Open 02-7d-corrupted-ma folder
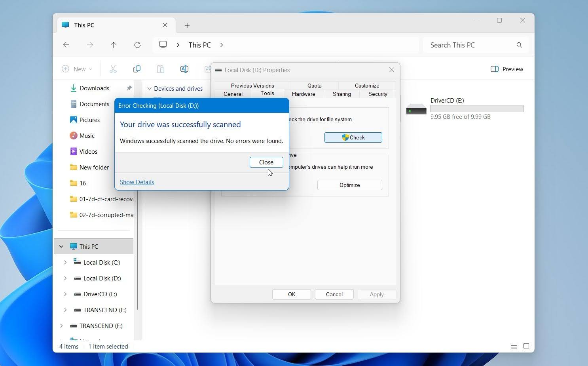 [101, 215]
